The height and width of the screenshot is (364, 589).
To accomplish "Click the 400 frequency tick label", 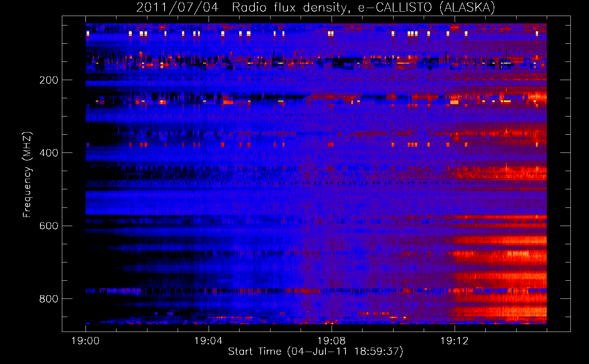I will [x=49, y=153].
